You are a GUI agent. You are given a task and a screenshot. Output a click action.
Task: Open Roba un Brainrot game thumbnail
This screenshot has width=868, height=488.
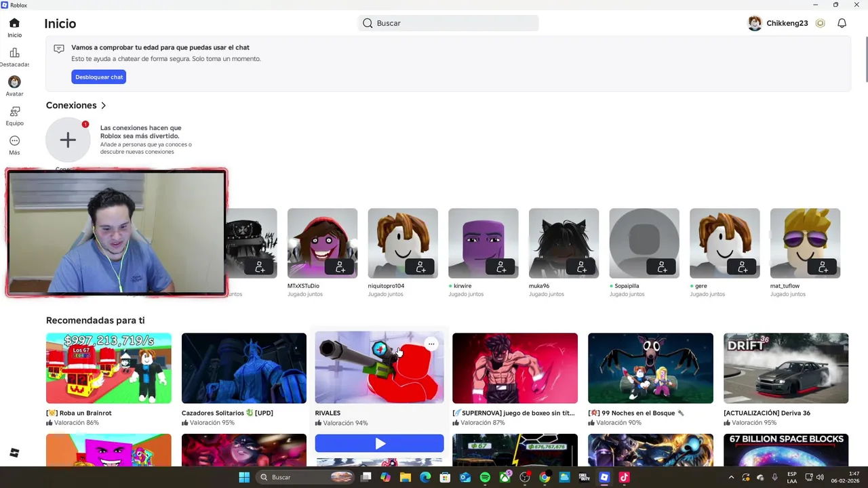click(108, 368)
